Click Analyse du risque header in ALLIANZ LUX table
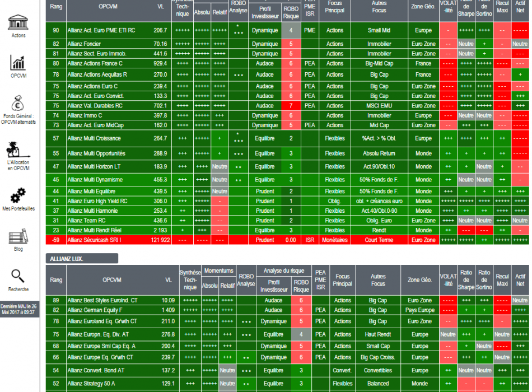 click(284, 271)
